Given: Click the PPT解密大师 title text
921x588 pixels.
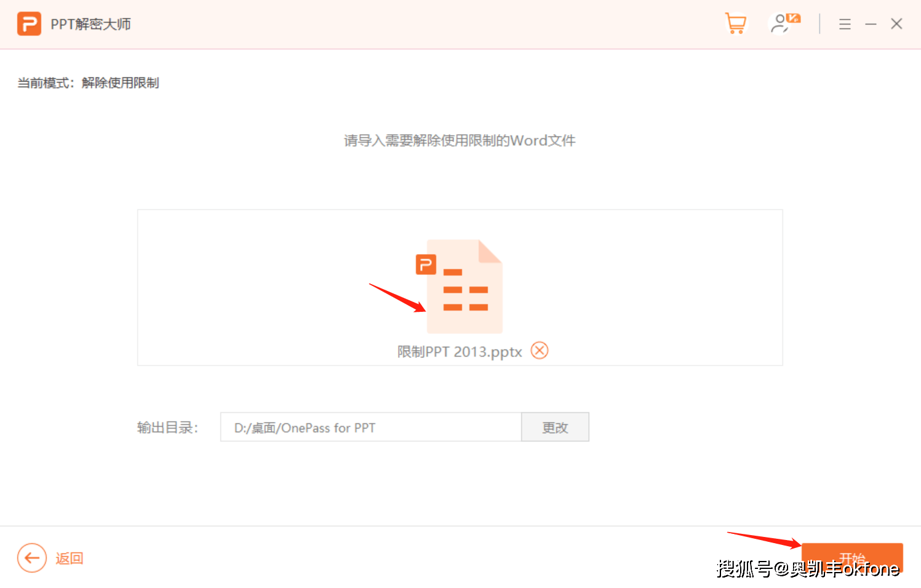Looking at the screenshot, I should [90, 25].
